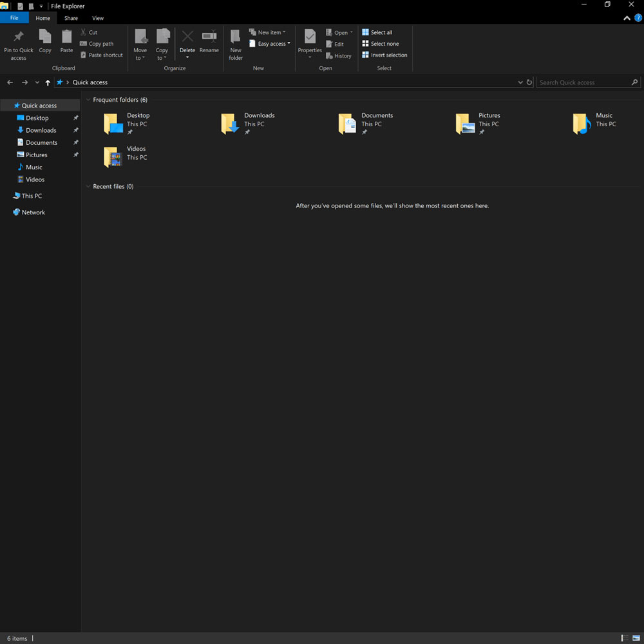Open the Help question mark icon
The width and height of the screenshot is (644, 644).
638,18
